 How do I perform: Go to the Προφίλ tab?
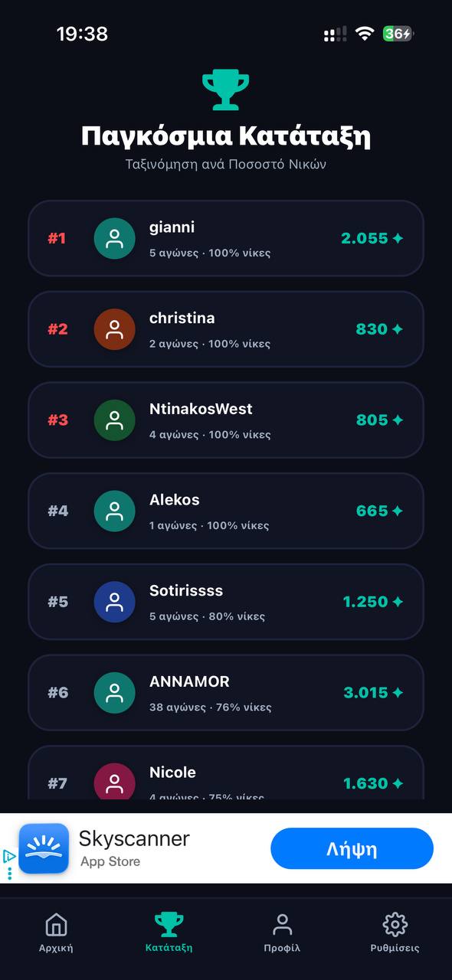tap(282, 933)
